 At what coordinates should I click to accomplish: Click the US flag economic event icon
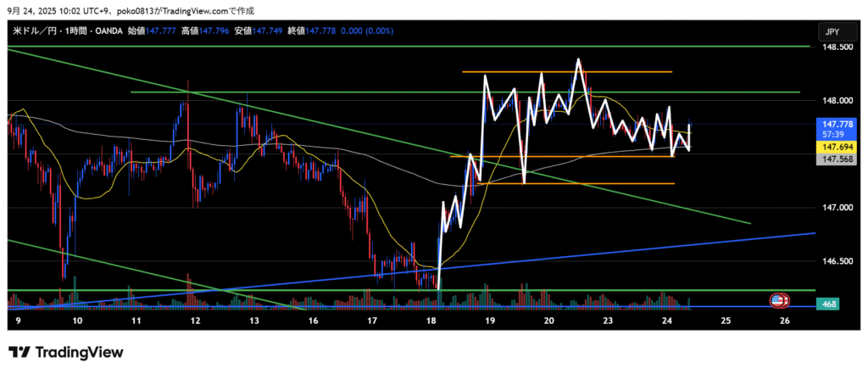click(x=777, y=300)
